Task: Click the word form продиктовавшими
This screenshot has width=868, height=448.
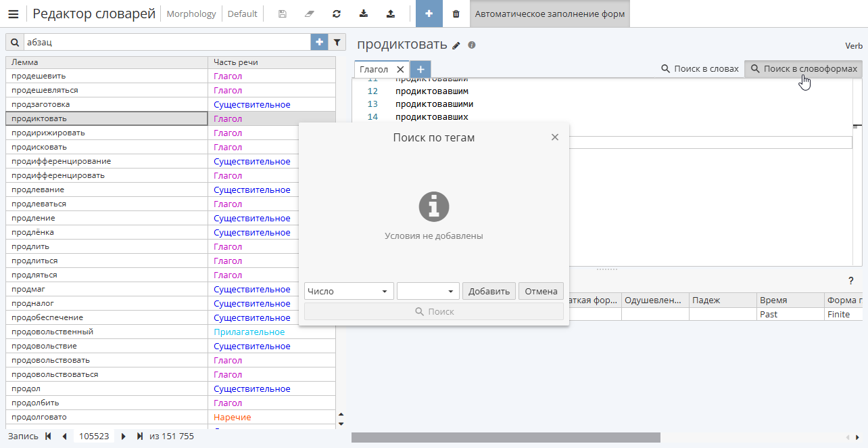Action: (434, 104)
